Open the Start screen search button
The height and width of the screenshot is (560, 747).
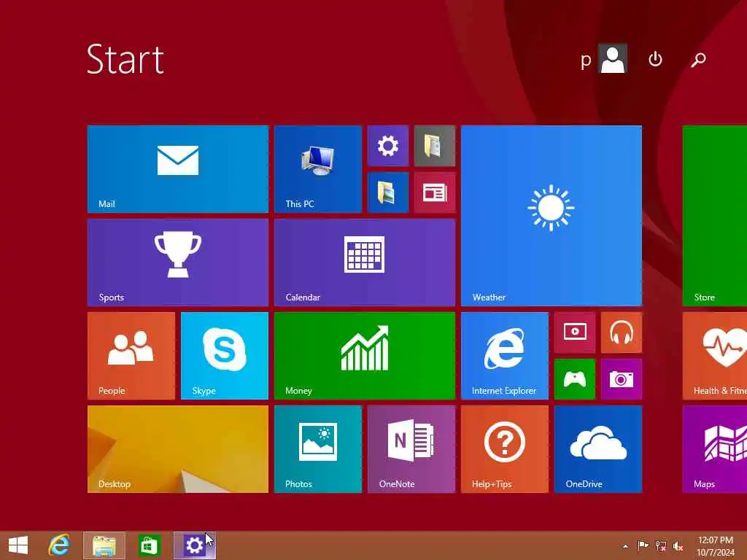coord(698,60)
